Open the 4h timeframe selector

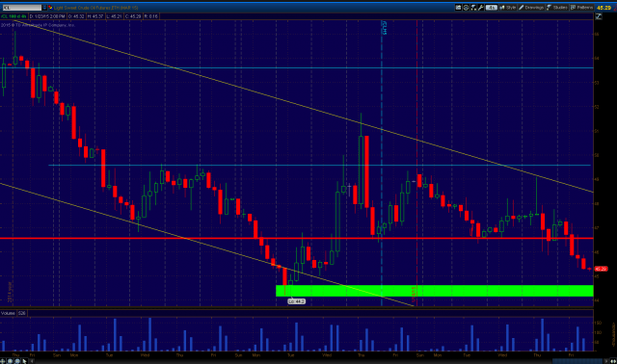(x=492, y=8)
